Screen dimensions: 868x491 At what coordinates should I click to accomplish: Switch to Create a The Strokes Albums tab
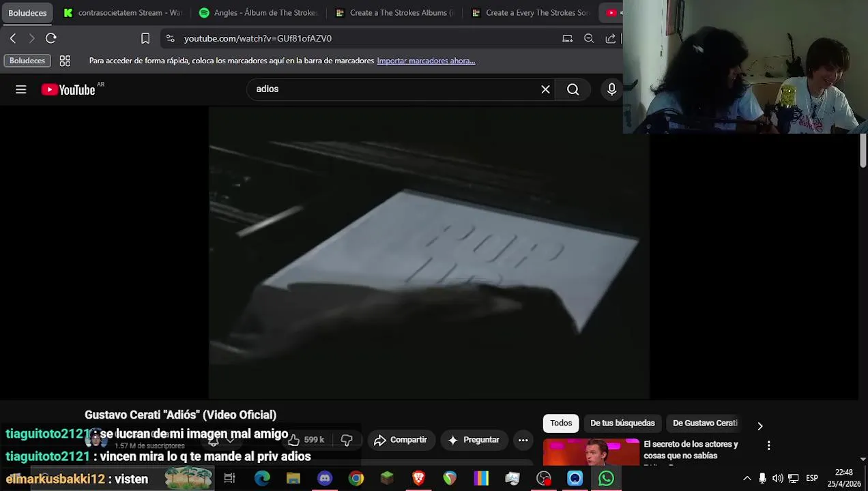pos(394,12)
